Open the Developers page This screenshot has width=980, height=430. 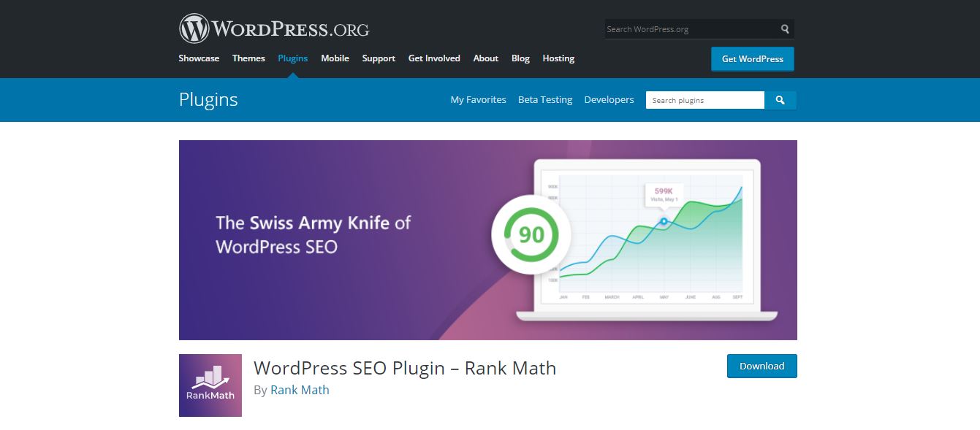click(x=609, y=99)
